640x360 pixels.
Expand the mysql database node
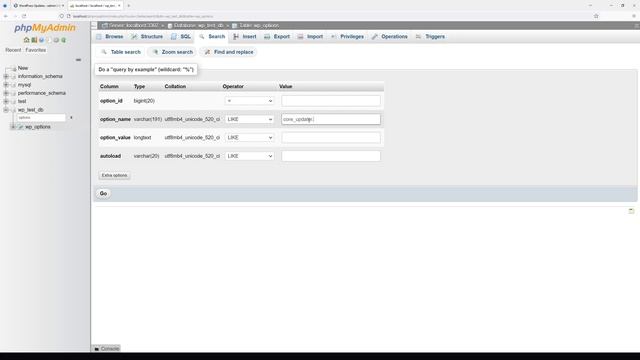6,85
